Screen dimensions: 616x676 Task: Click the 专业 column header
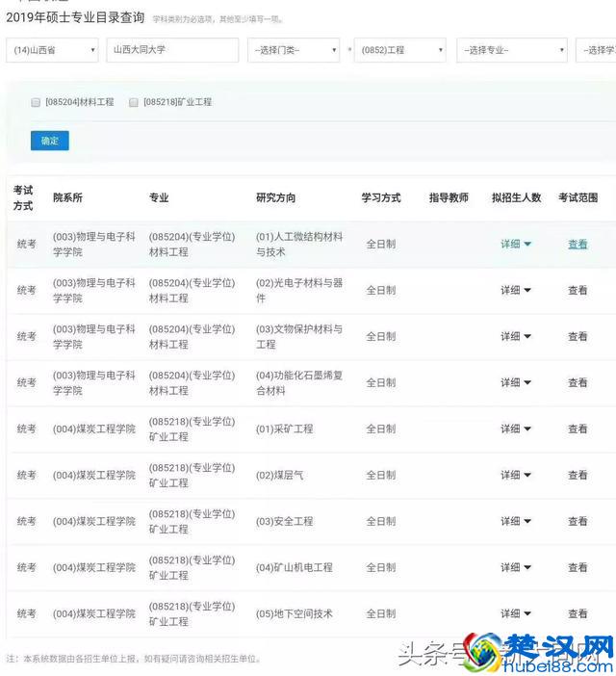pos(159,197)
